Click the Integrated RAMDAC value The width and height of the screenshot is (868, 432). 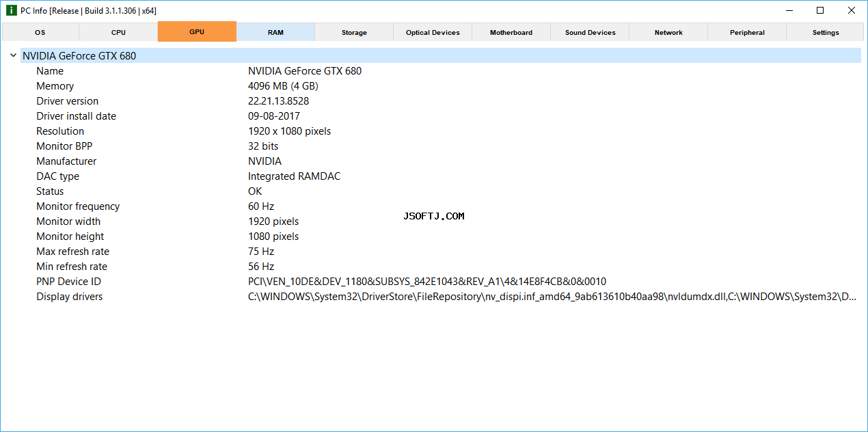[x=294, y=176]
